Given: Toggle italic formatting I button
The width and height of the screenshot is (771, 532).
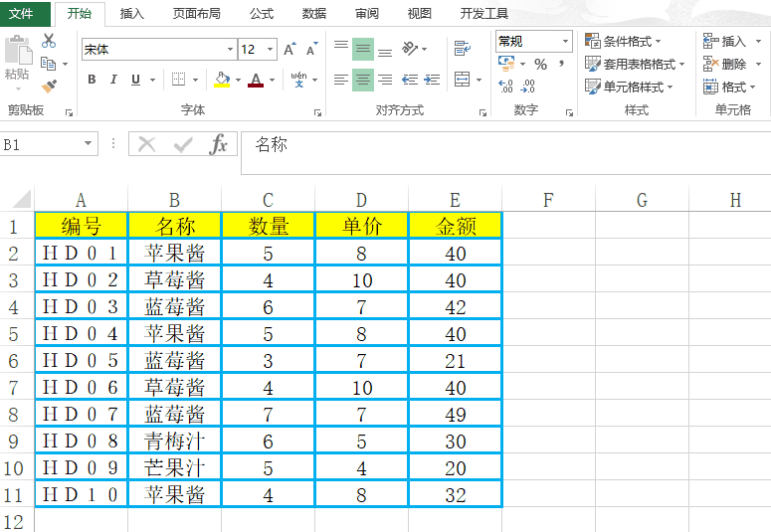Looking at the screenshot, I should pos(113,80).
